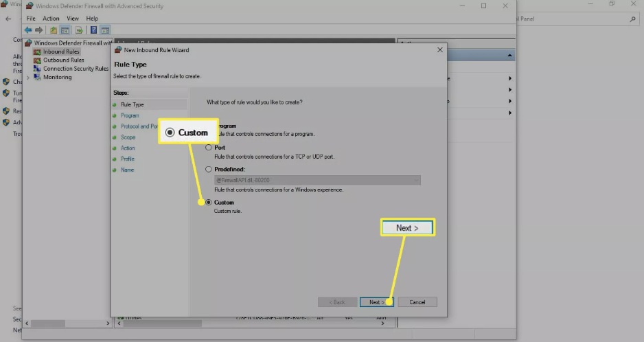Open the Predefined rule combo box
The image size is (644, 342).
pyautogui.click(x=317, y=180)
